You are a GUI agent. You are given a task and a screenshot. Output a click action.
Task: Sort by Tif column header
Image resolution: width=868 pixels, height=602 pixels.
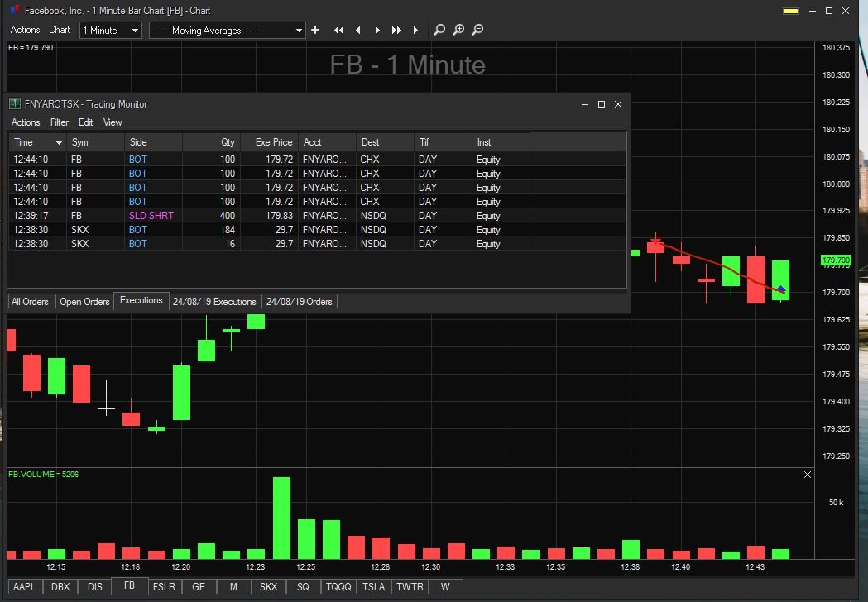443,142
